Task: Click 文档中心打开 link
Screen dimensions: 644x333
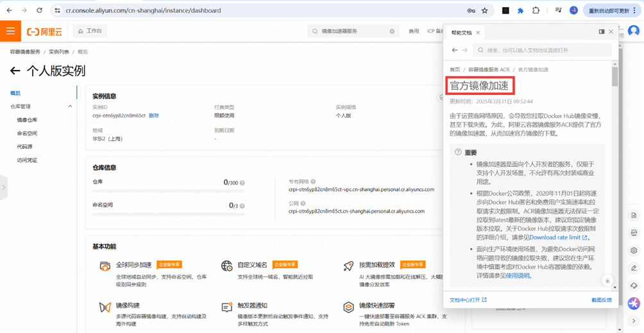Action: 468,300
